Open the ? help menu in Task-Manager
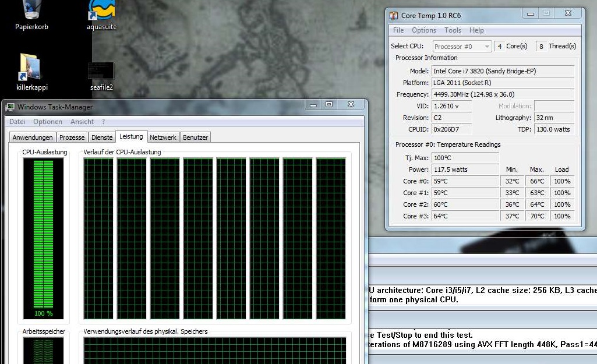This screenshot has width=597, height=364. click(x=103, y=122)
